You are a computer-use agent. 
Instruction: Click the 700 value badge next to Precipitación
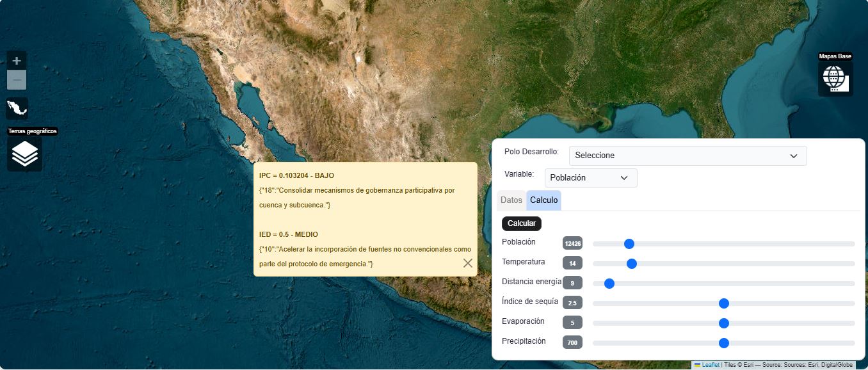tap(572, 342)
